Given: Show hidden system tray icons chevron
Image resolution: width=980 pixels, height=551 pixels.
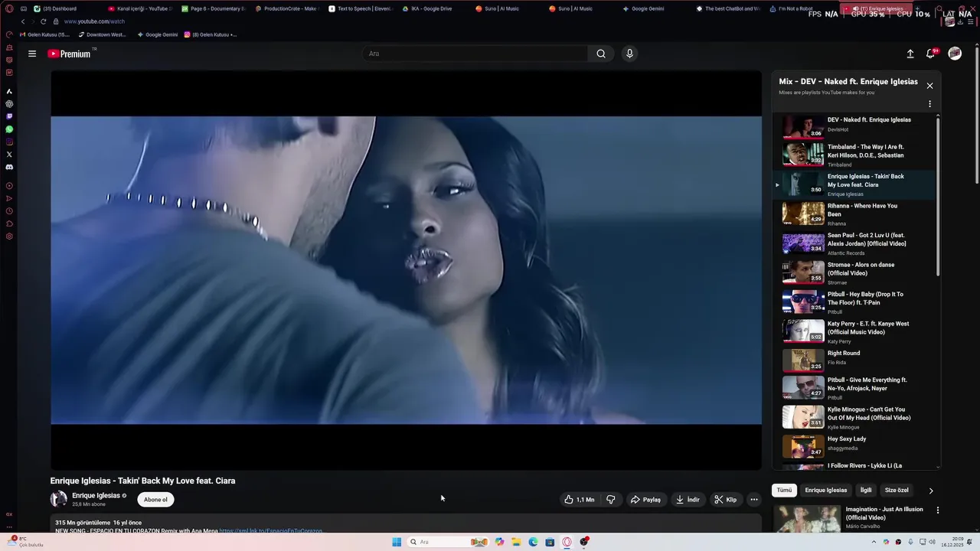Looking at the screenshot, I should pyautogui.click(x=874, y=542).
